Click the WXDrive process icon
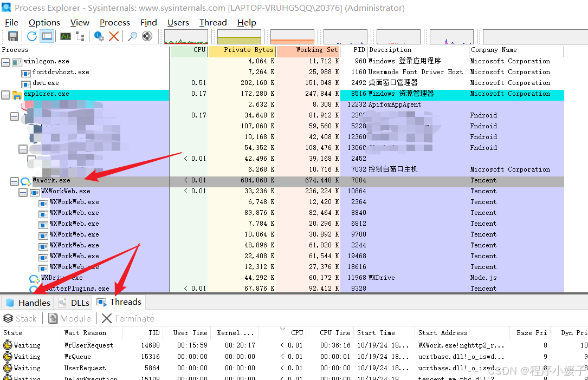 [35, 279]
